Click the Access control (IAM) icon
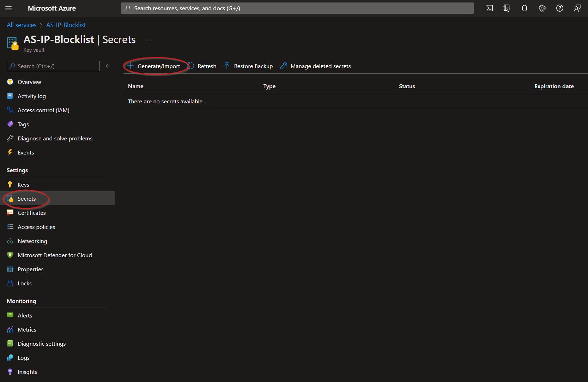 10,110
